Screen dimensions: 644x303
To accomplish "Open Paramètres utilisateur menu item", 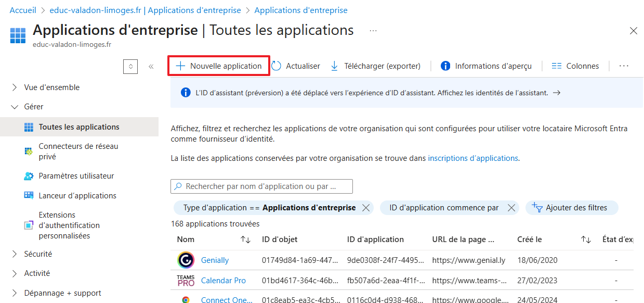I will (76, 176).
